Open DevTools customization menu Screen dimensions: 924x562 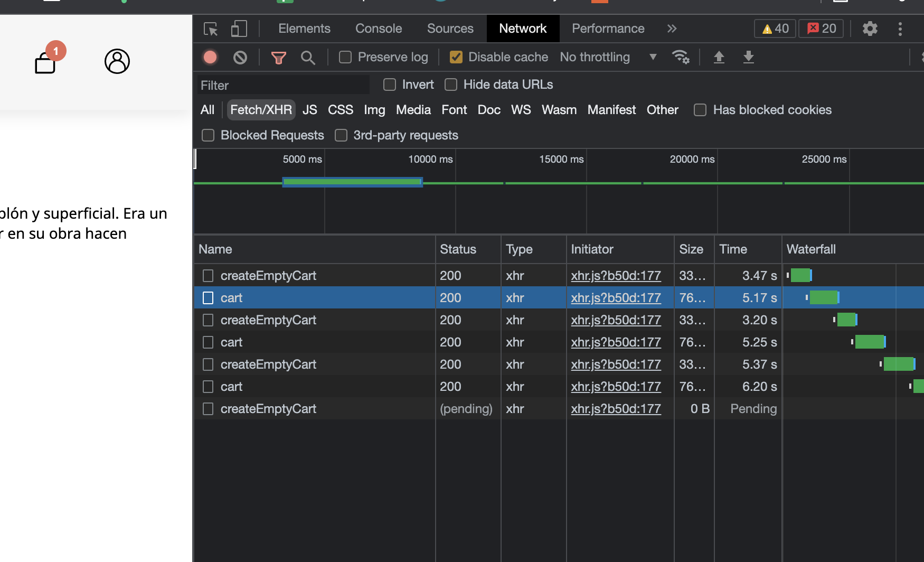[900, 29]
